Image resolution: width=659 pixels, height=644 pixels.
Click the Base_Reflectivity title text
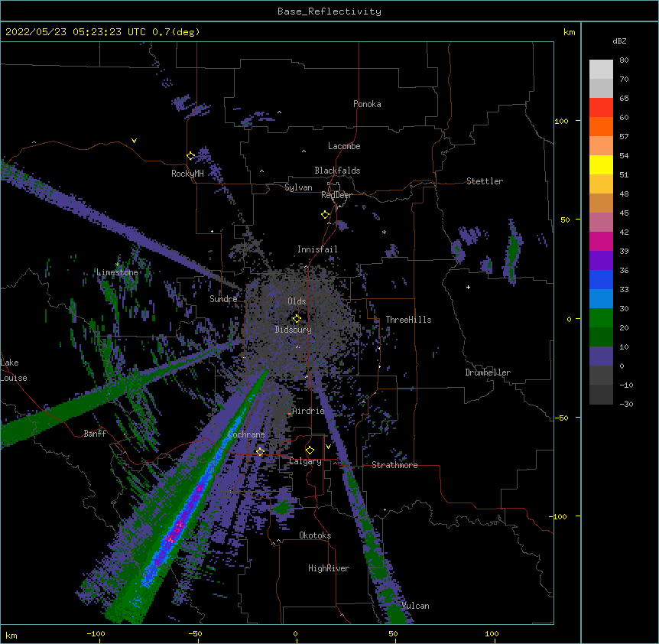click(x=329, y=11)
